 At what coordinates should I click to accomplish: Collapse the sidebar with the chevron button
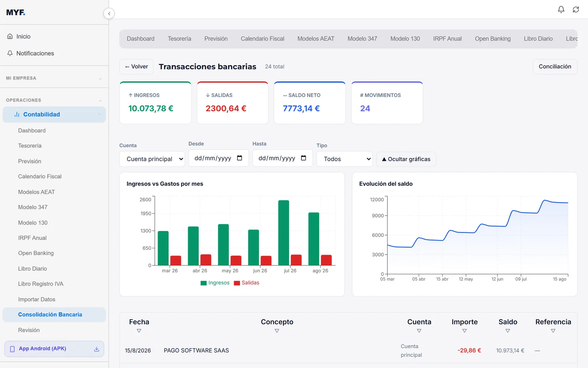click(x=109, y=14)
